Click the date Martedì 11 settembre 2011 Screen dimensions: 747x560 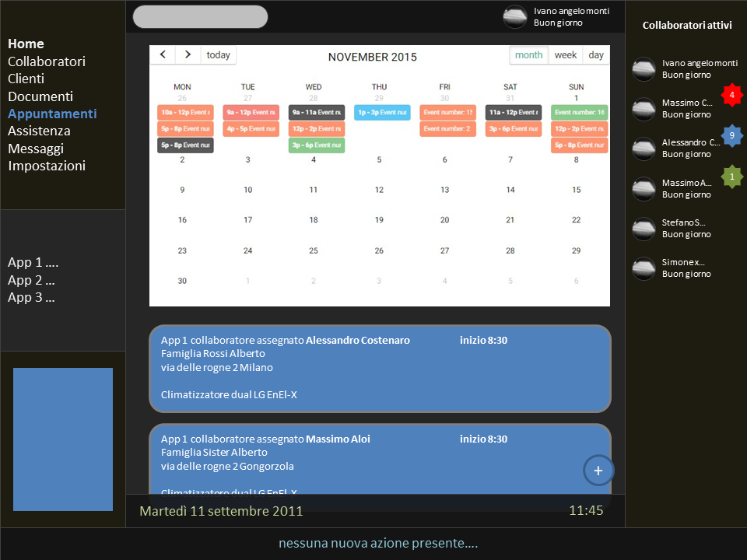coord(221,511)
